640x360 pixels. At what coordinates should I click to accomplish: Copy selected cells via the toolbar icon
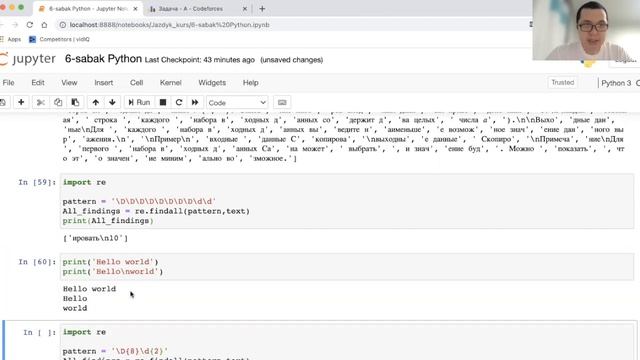[x=58, y=102]
